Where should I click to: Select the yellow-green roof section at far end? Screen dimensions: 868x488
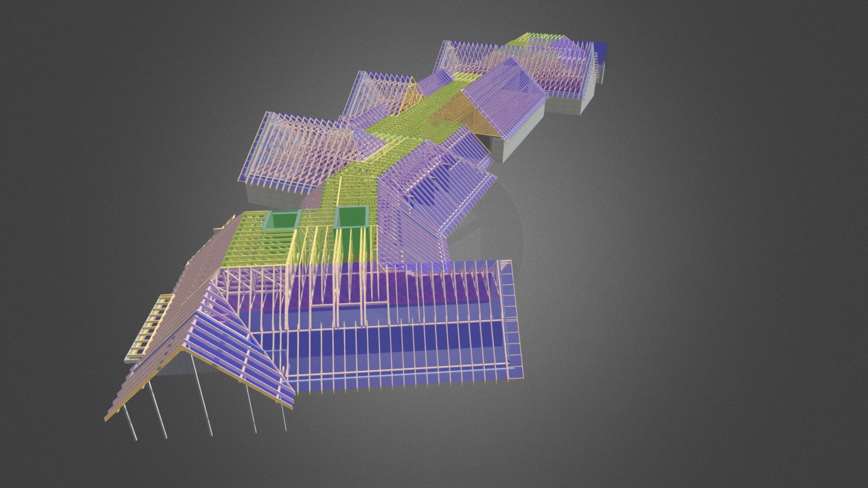click(533, 39)
